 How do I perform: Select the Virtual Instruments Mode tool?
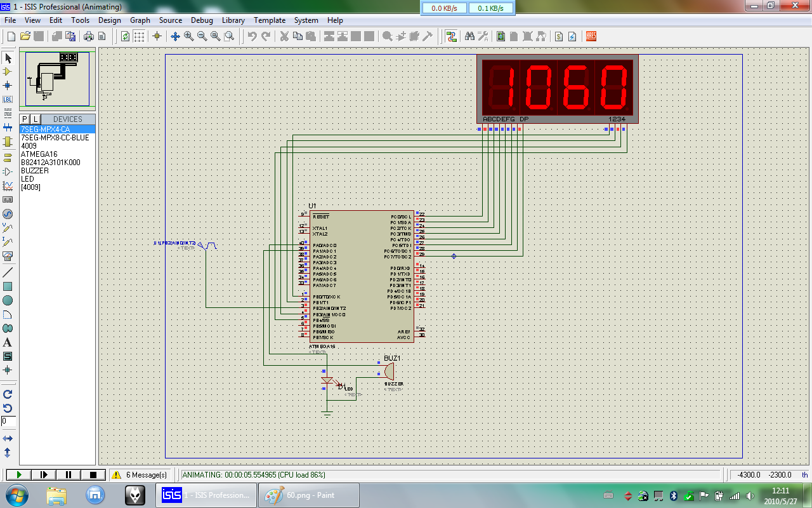point(8,256)
